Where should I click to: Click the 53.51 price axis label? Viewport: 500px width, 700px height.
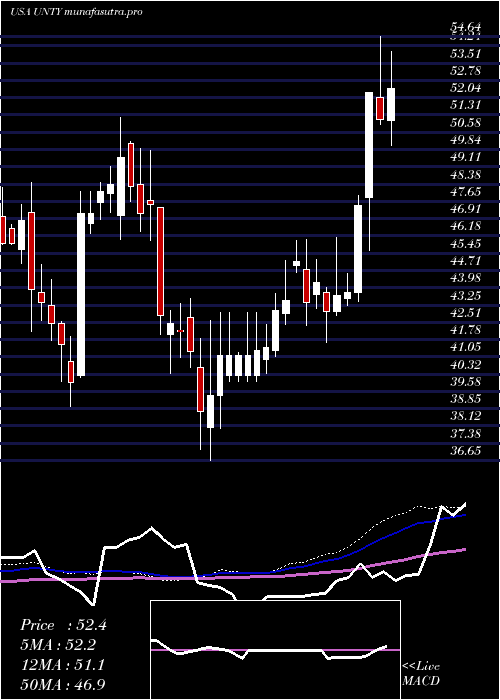[466, 54]
